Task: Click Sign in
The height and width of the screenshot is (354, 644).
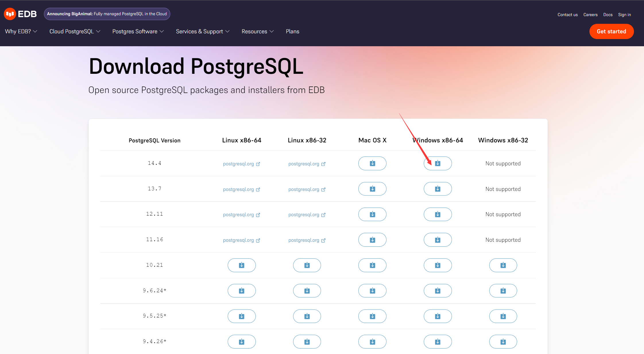Action: tap(624, 15)
